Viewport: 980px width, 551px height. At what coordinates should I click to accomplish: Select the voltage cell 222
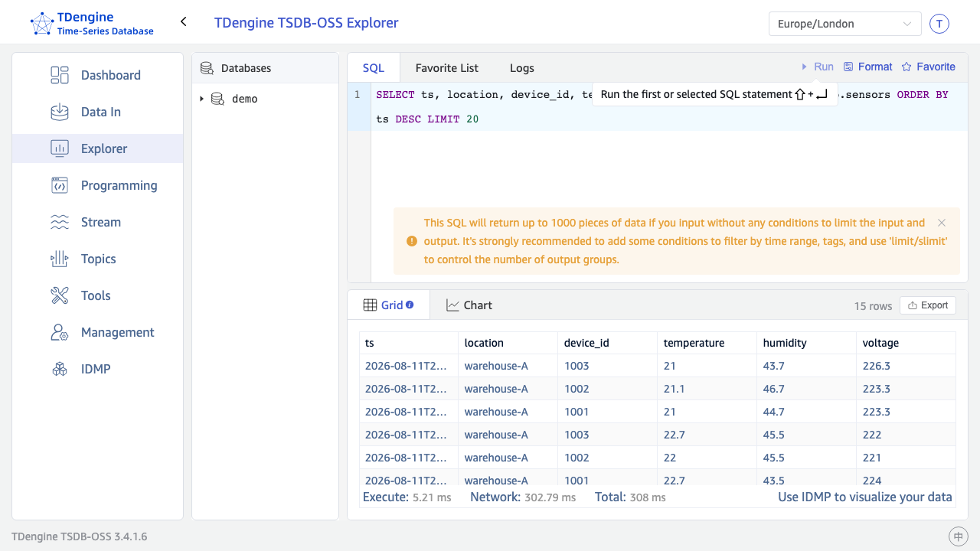pyautogui.click(x=906, y=435)
